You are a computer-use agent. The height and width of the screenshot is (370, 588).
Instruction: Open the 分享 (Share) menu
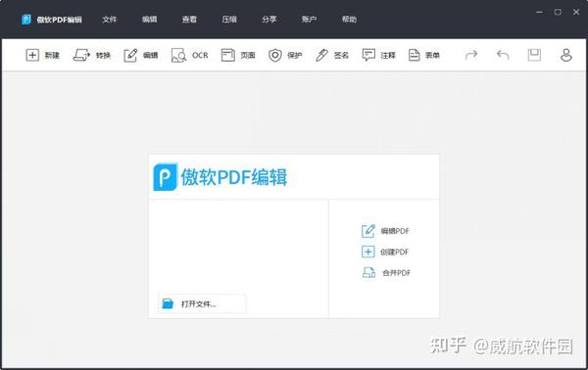point(269,20)
